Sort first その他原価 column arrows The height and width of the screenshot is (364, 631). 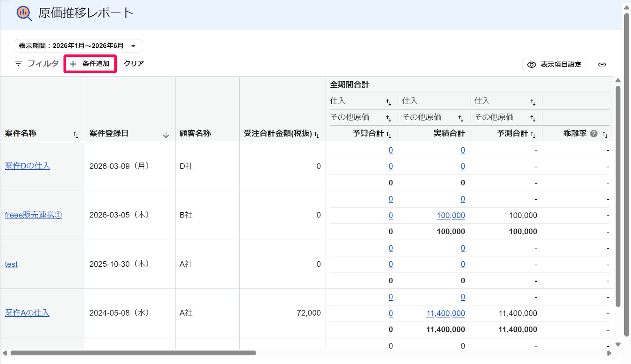click(x=388, y=118)
